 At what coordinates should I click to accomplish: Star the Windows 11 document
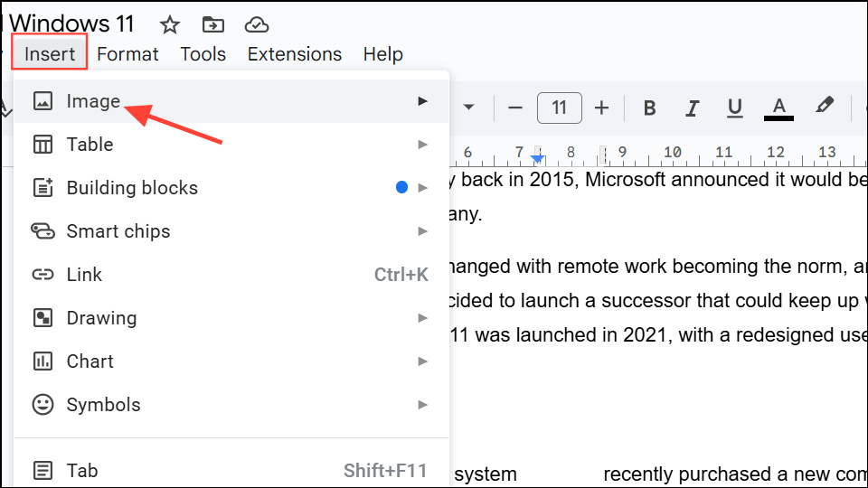coord(169,25)
